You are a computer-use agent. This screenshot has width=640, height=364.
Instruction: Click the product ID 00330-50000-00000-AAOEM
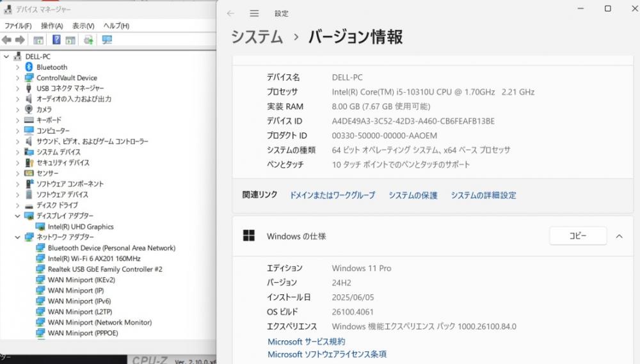click(385, 136)
